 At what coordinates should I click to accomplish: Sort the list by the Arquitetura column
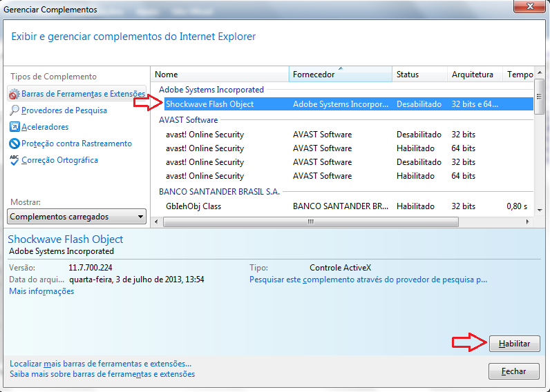(x=475, y=75)
